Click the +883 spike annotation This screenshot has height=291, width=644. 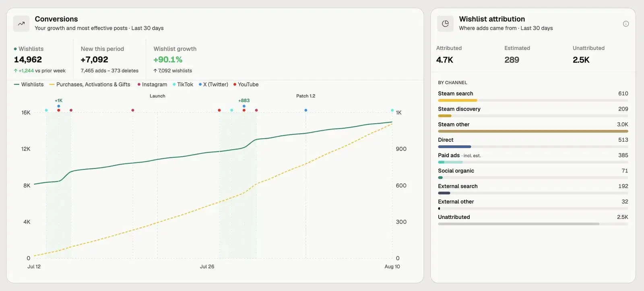tap(244, 101)
